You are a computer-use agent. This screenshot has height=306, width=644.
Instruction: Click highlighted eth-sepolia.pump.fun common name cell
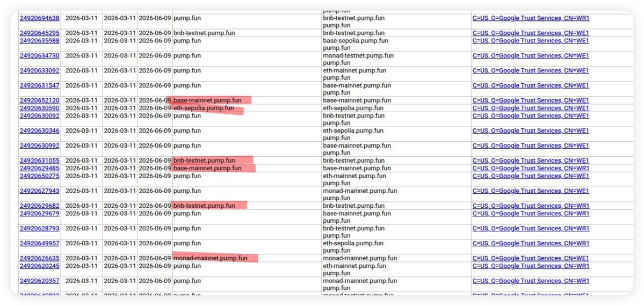204,108
